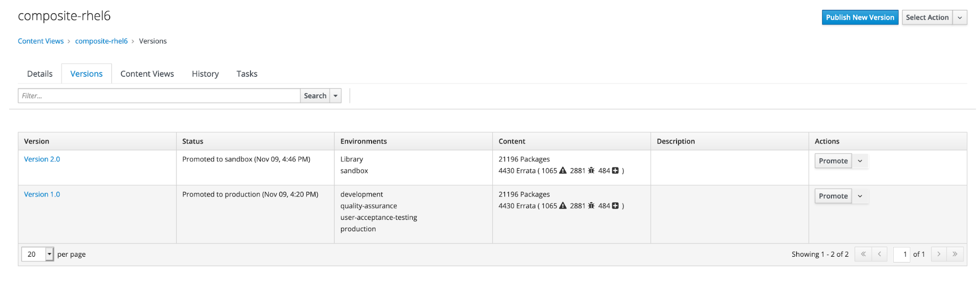
Task: Click the Filter text input field
Action: click(x=159, y=96)
